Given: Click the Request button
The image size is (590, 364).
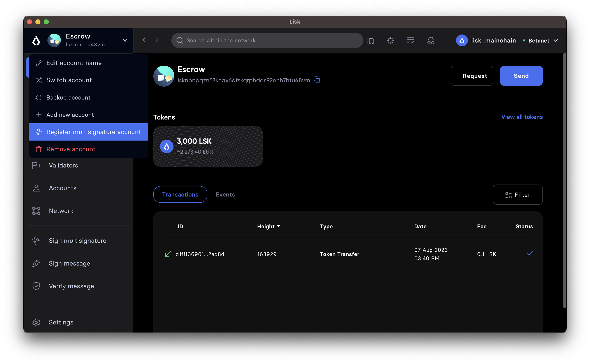Looking at the screenshot, I should (475, 76).
